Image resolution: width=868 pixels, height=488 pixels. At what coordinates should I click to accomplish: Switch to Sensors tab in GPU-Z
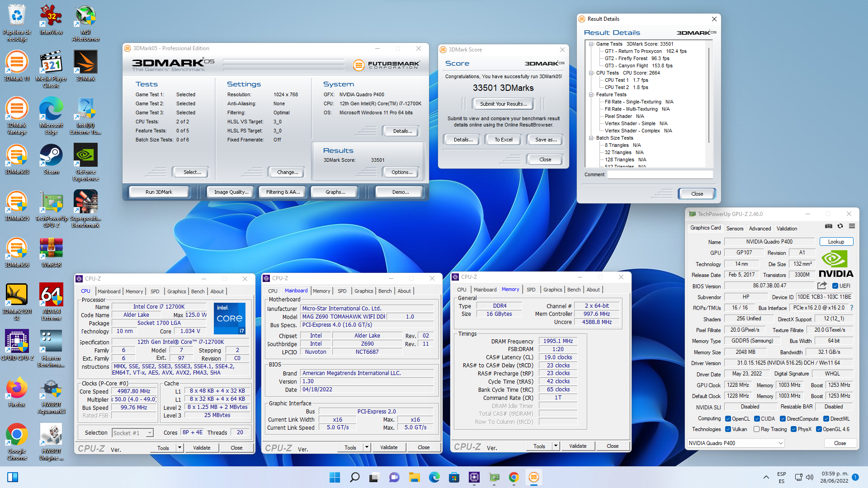[735, 229]
